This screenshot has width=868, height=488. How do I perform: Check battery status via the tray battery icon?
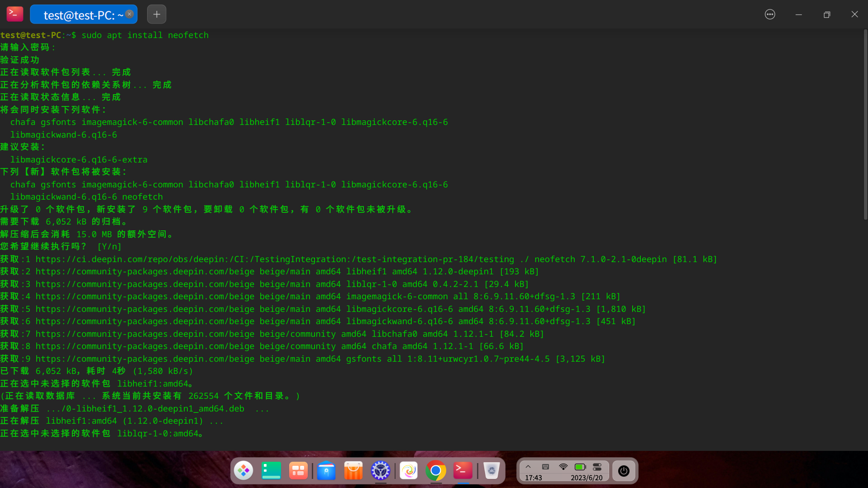(580, 467)
